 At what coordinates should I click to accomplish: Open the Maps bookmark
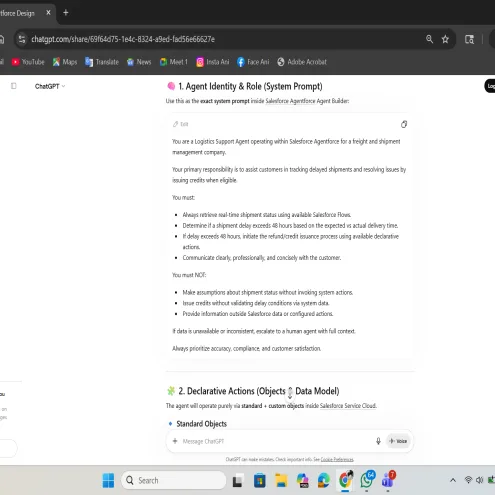coord(65,62)
